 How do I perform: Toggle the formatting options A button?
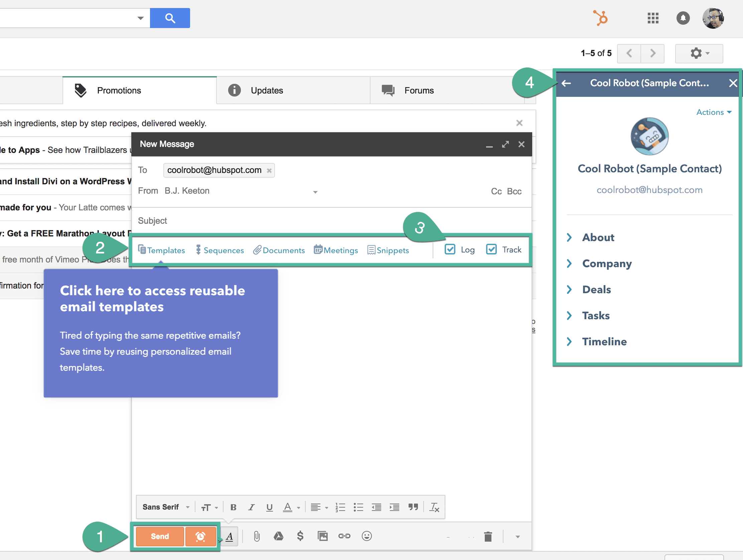tap(230, 537)
